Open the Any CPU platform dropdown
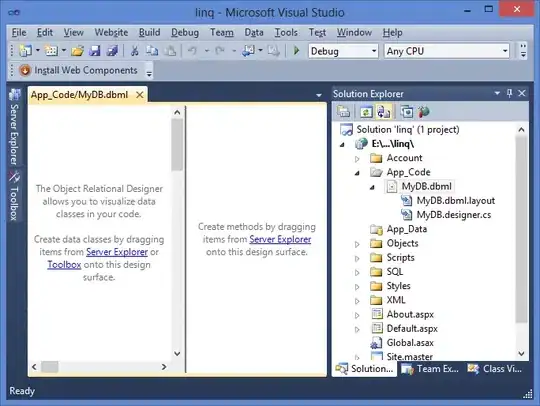The image size is (540, 406). pos(447,51)
